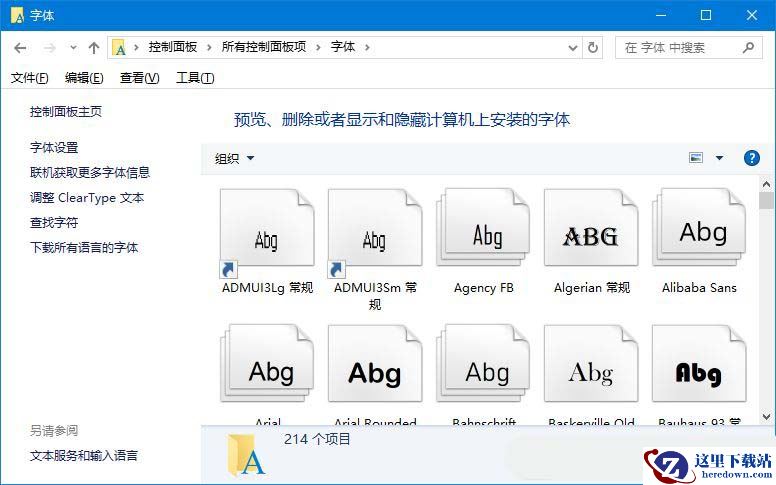Open the 查看(V) menu
This screenshot has height=485, width=776.
click(x=140, y=78)
